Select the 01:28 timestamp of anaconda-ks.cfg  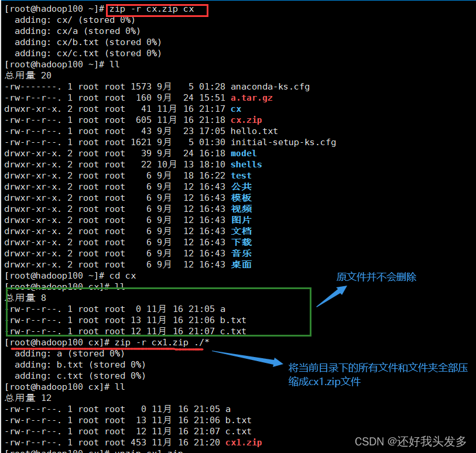[212, 87]
